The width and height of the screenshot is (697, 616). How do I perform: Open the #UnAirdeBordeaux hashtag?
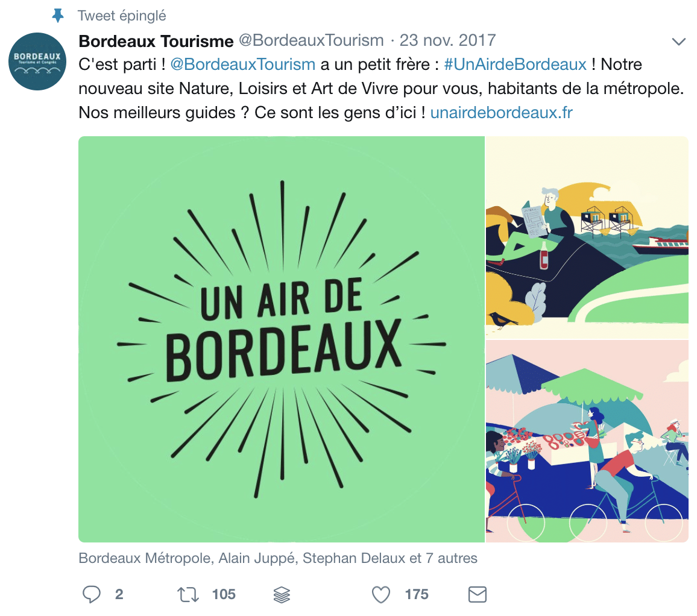tap(515, 64)
